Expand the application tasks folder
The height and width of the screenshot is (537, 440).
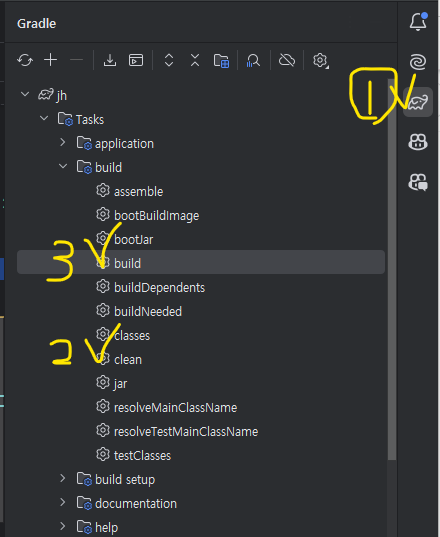click(62, 142)
